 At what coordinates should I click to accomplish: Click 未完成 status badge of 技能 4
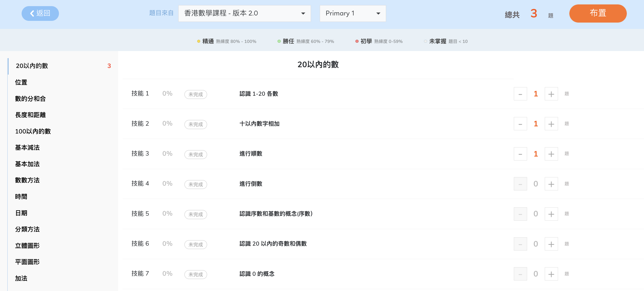click(x=196, y=185)
